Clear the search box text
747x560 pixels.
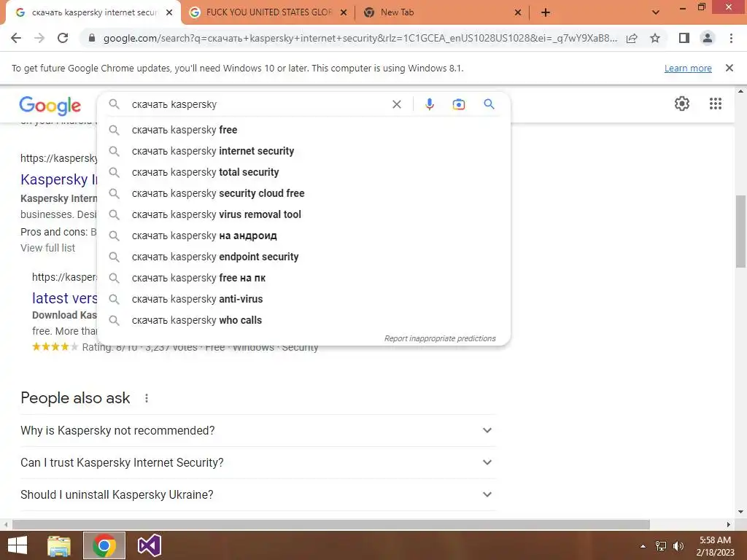(396, 104)
